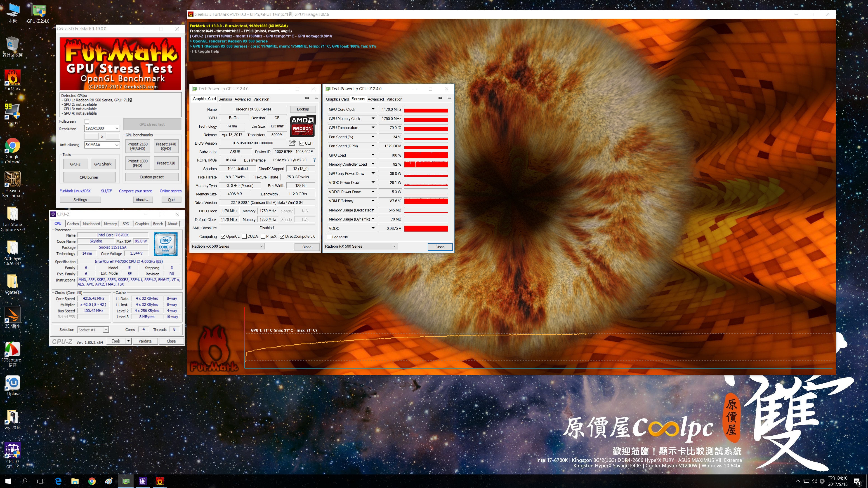Open the vga2016 desktop folder
Image resolution: width=868 pixels, height=488 pixels.
12,420
